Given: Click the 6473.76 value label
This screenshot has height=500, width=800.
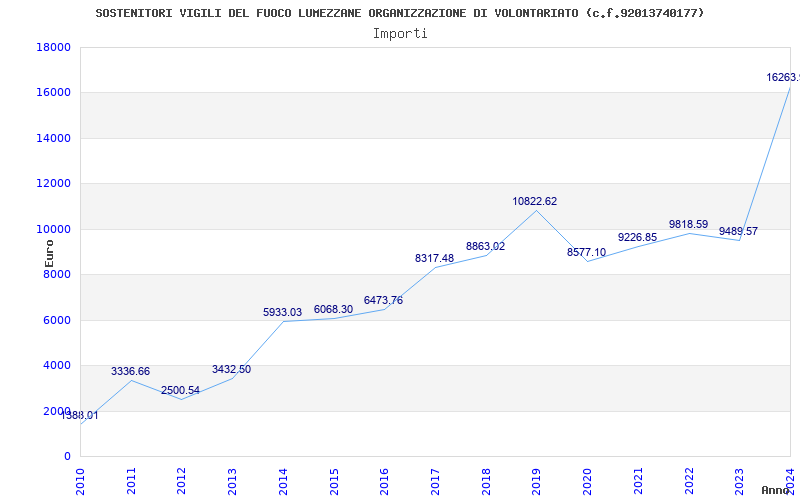Looking at the screenshot, I should pos(383,300).
